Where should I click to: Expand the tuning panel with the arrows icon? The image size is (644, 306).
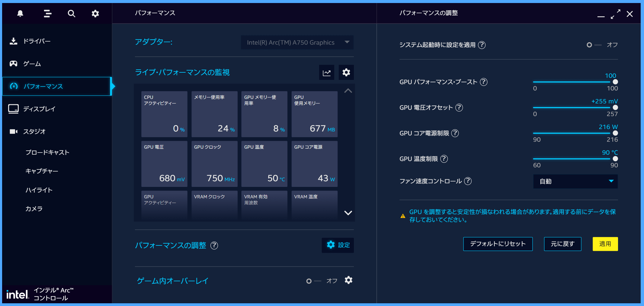click(x=615, y=14)
